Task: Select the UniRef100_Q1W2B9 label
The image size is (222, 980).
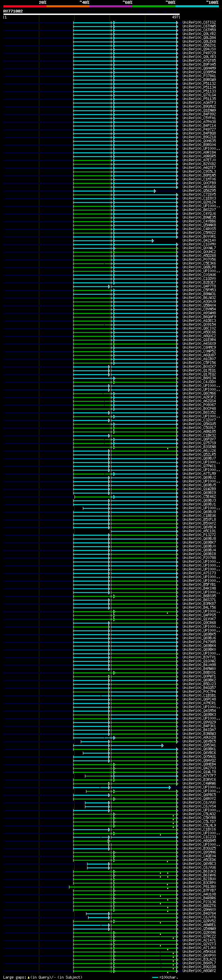Action: point(199,489)
